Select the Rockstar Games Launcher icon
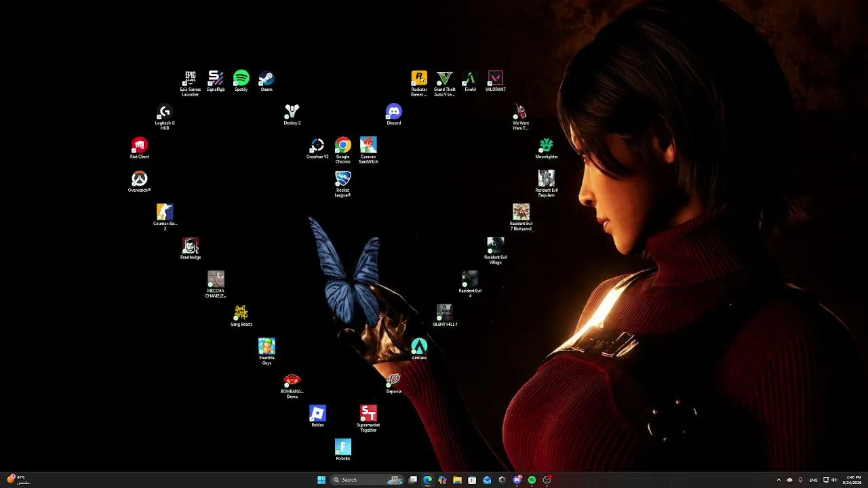This screenshot has height=488, width=868. 419,83
